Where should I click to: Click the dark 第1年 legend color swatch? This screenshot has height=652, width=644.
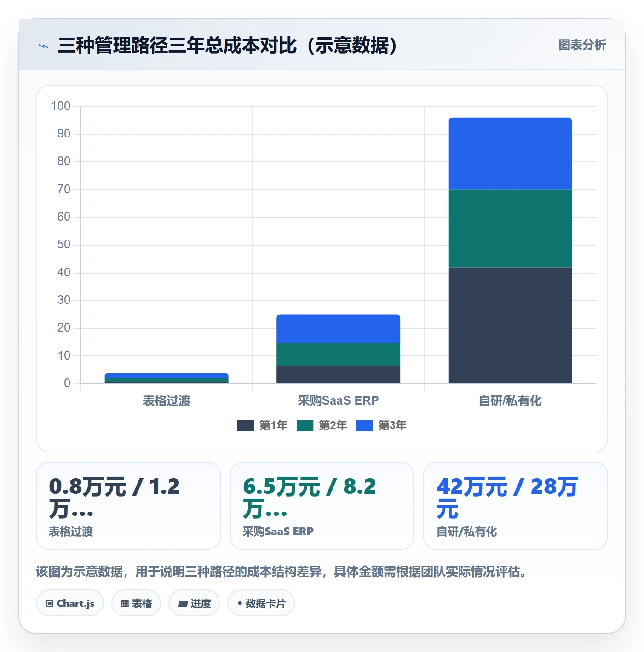pos(246,426)
